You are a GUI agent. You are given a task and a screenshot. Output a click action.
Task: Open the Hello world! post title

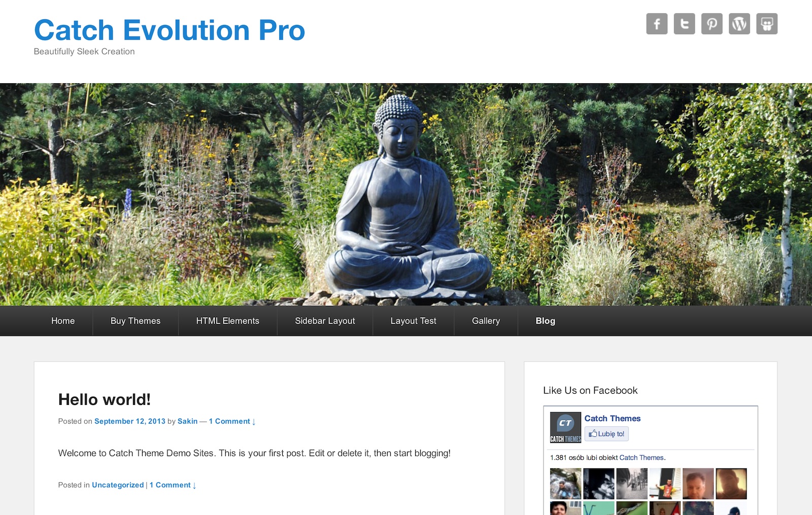(x=105, y=399)
